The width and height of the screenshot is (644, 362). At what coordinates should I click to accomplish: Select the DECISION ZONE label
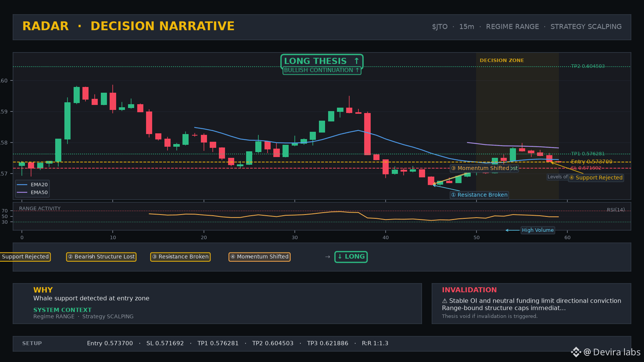point(502,61)
